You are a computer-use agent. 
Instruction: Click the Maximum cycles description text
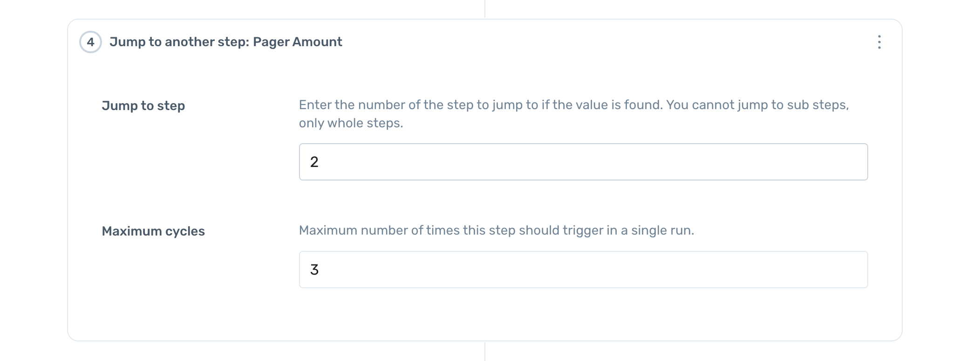coord(496,230)
